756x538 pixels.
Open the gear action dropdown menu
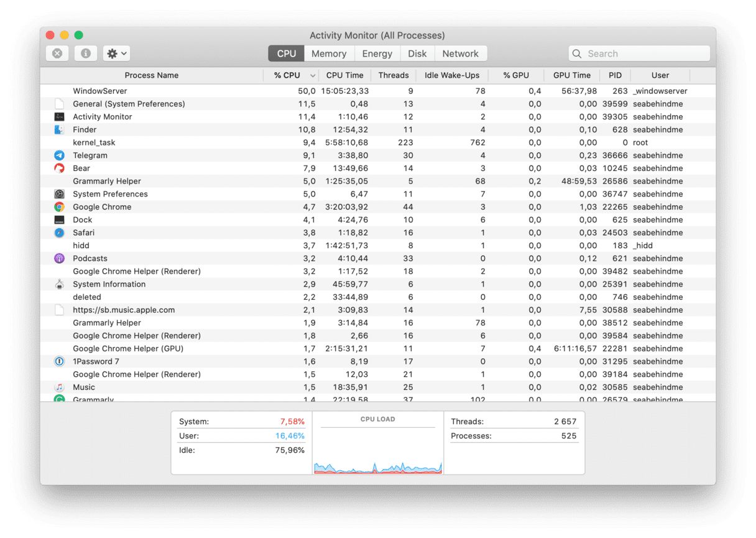tap(116, 53)
